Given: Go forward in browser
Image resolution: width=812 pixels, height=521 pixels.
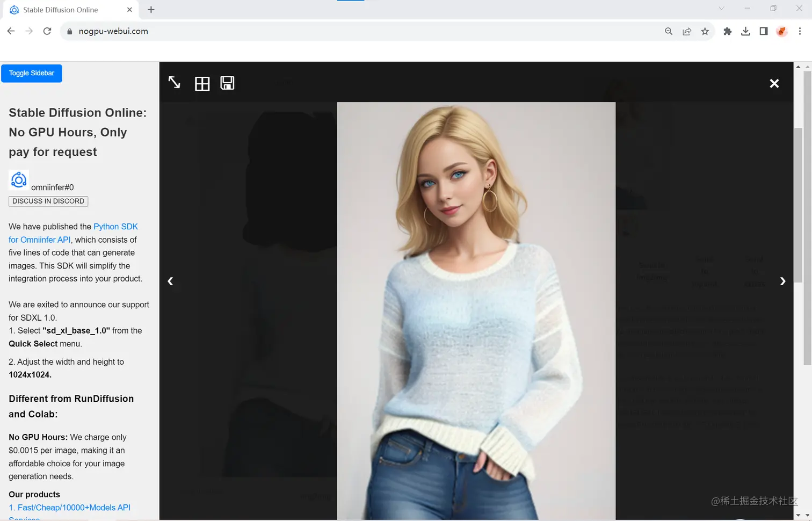Looking at the screenshot, I should pos(29,31).
